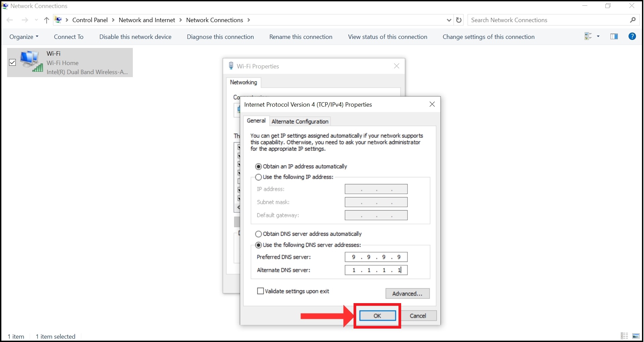
Task: Switch to large icons view in status bar
Action: click(636, 336)
